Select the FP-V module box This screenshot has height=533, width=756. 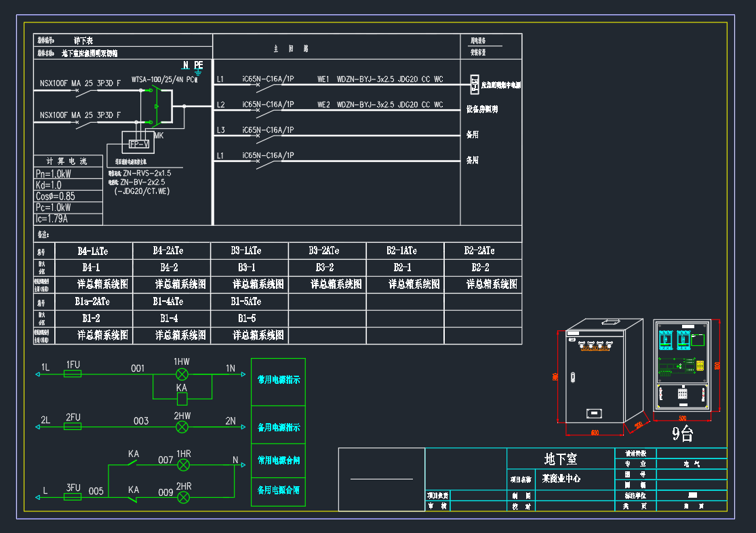138,144
